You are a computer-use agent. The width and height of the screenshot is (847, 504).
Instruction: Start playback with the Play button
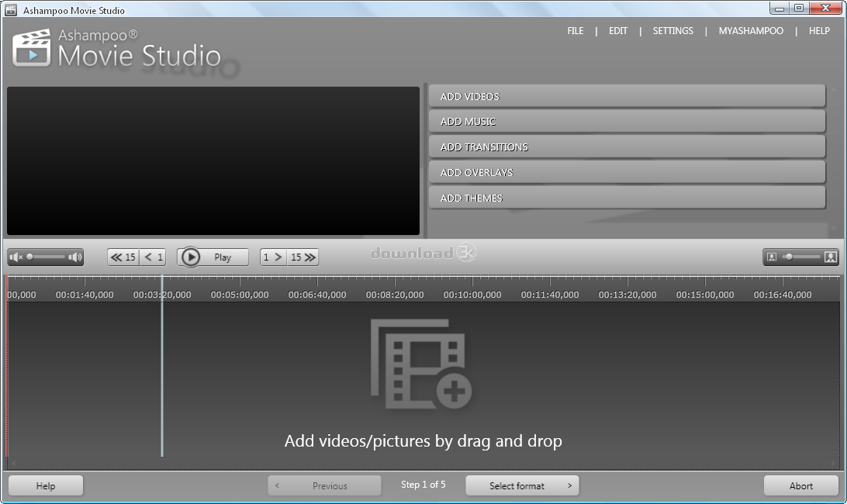coord(213,257)
